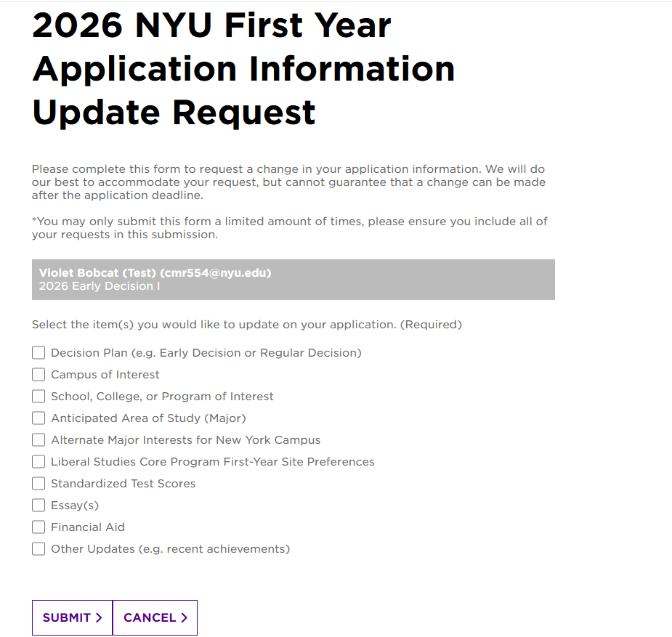Click the limited submissions note with asterisk
The image size is (672, 637).
tap(289, 228)
